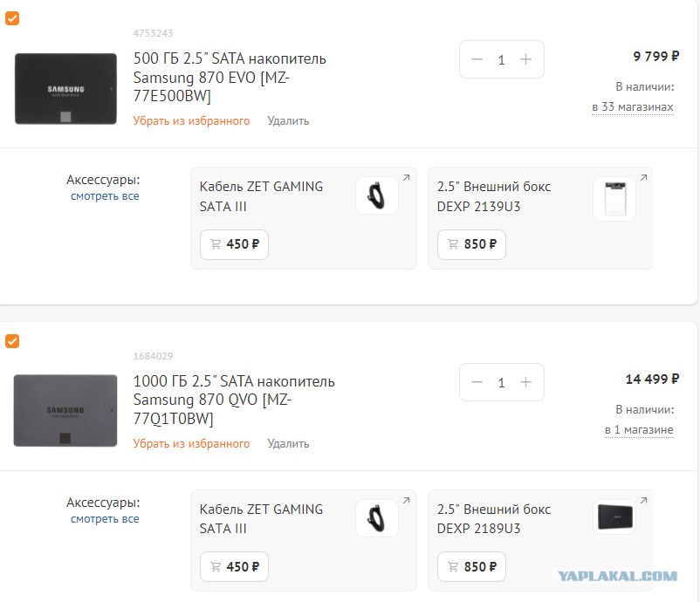Remove Samsung 870 EVO from favorites
The height and width of the screenshot is (602, 700).
(x=191, y=121)
